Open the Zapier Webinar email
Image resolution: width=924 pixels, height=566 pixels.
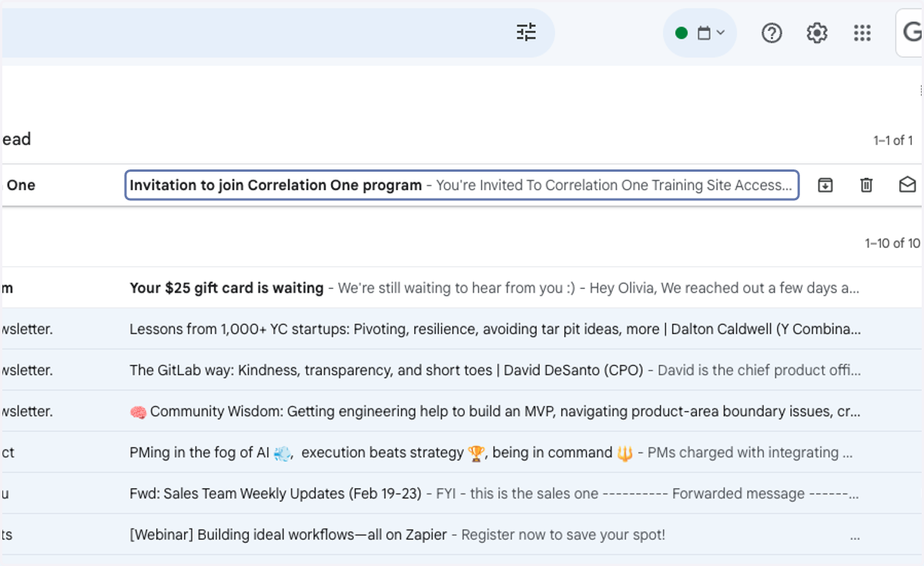[x=462, y=534]
